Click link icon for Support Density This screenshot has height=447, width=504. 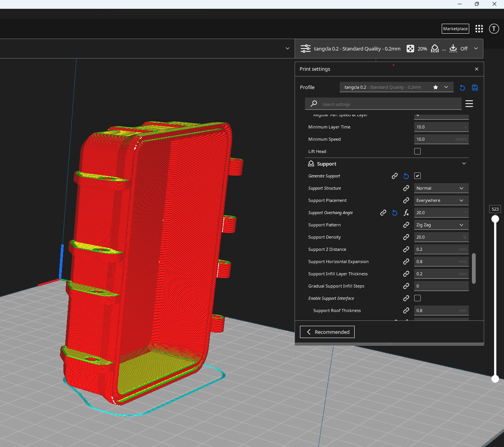pos(406,237)
